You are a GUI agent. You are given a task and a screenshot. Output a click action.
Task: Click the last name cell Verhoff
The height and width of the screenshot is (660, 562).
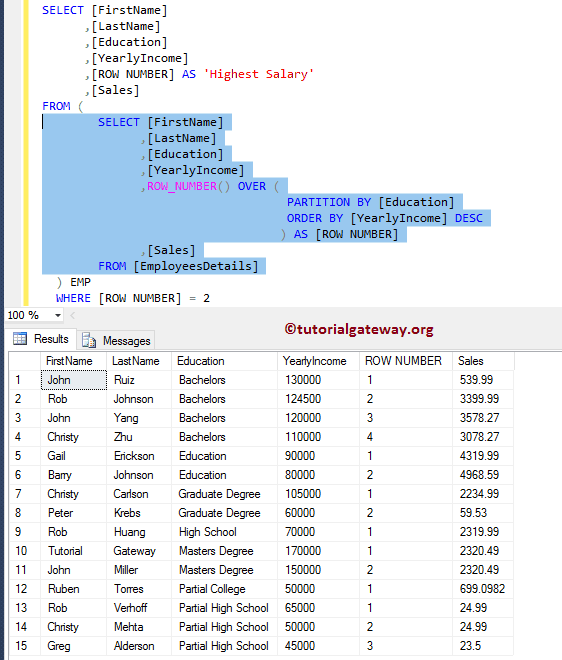139,608
